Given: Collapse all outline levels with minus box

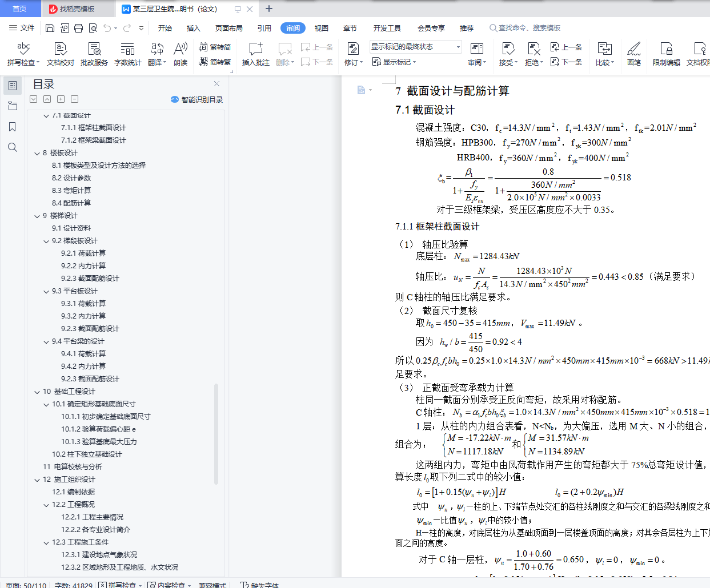Looking at the screenshot, I should (74, 99).
